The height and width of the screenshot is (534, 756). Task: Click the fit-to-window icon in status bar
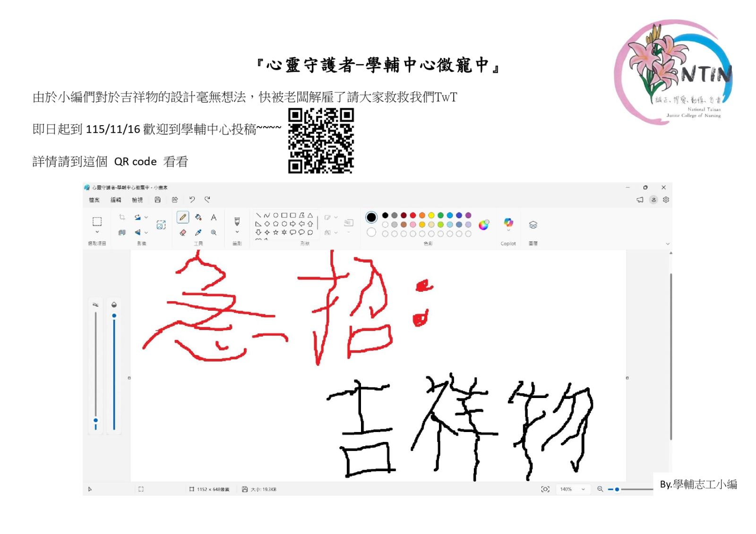pos(545,489)
